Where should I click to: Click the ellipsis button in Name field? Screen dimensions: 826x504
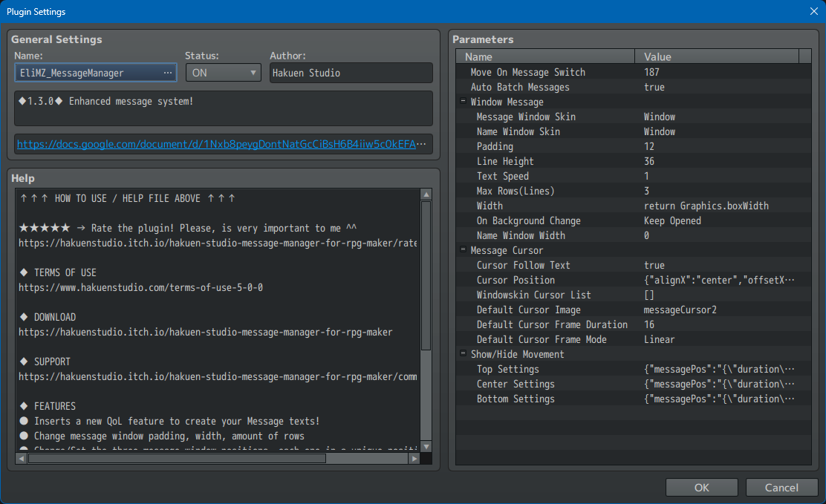(x=168, y=73)
